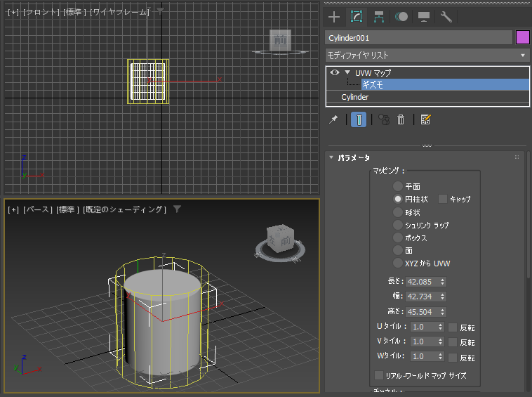The image size is (532, 397).
Task: Open the Hierarchy panel tab
Action: tap(379, 17)
